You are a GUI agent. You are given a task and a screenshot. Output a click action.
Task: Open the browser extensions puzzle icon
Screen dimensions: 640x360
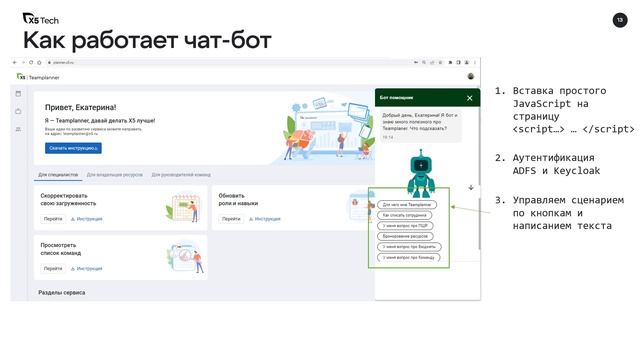pyautogui.click(x=450, y=62)
